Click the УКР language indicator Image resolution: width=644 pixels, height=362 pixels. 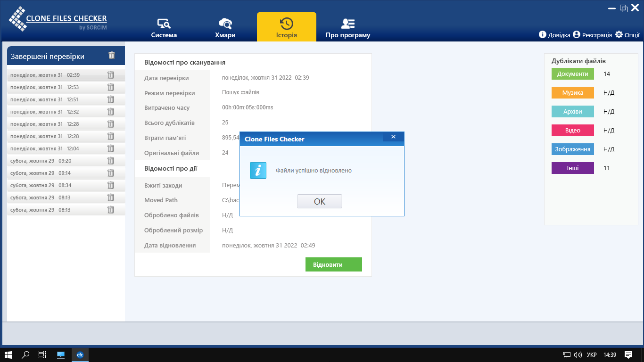pos(592,354)
